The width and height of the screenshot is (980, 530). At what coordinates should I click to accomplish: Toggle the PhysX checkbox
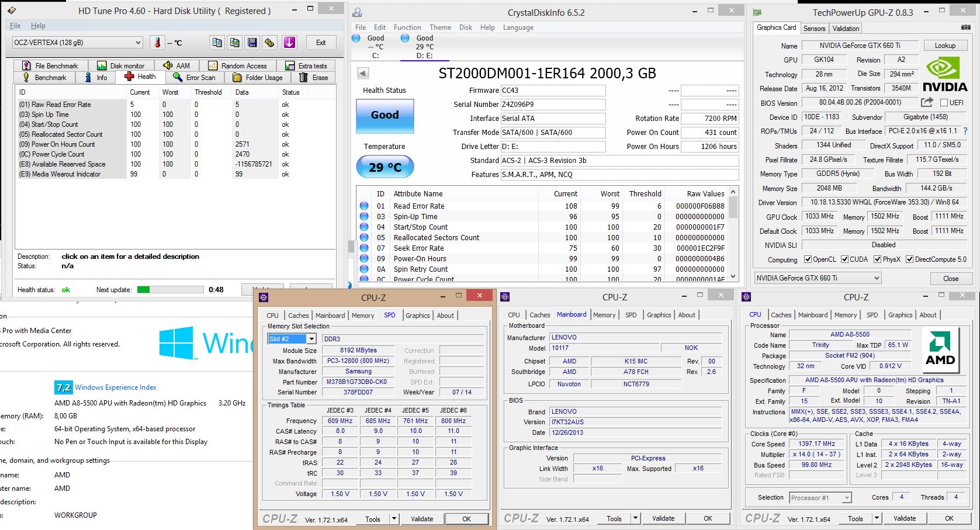click(878, 259)
